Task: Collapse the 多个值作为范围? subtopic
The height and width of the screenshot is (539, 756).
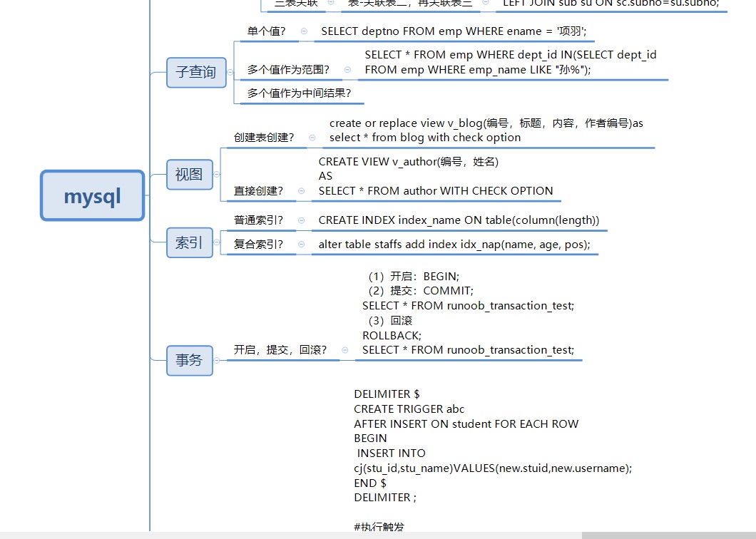Action: click(347, 70)
